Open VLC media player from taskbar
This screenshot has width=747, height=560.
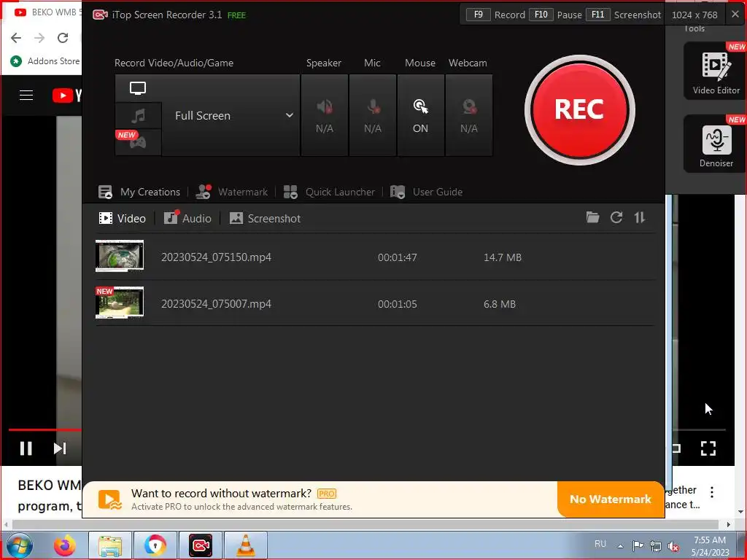click(246, 545)
